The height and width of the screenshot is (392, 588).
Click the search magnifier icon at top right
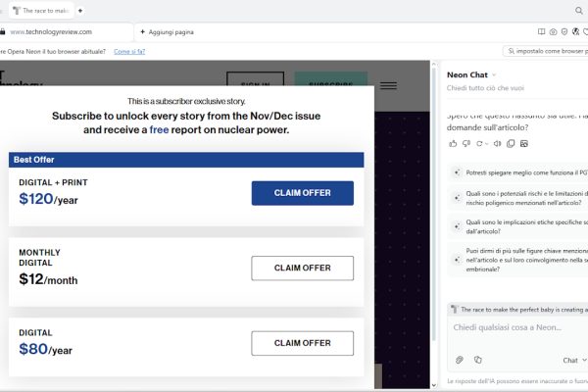coord(579,11)
